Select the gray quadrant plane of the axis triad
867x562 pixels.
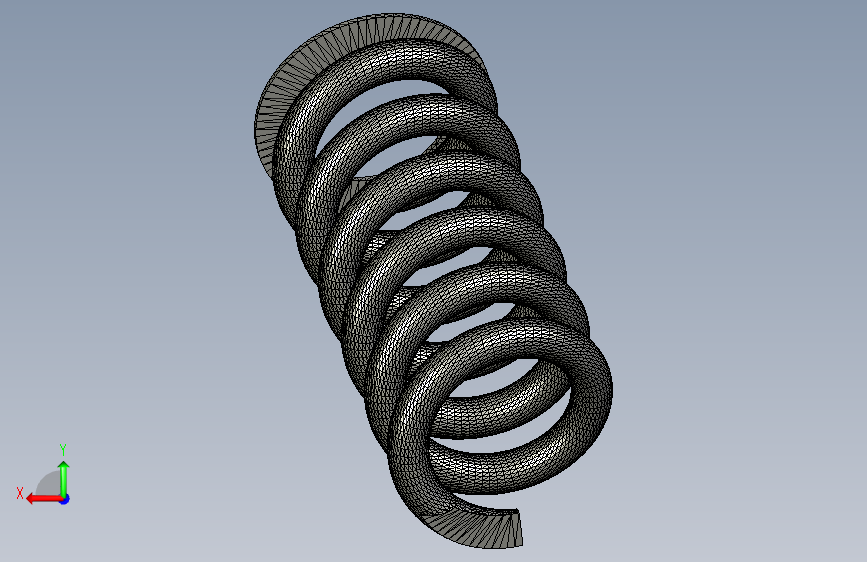49,483
